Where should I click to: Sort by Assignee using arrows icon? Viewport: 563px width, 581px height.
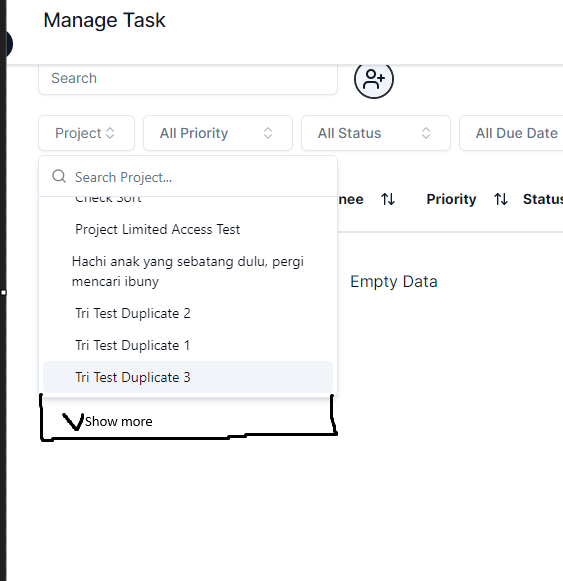click(388, 199)
